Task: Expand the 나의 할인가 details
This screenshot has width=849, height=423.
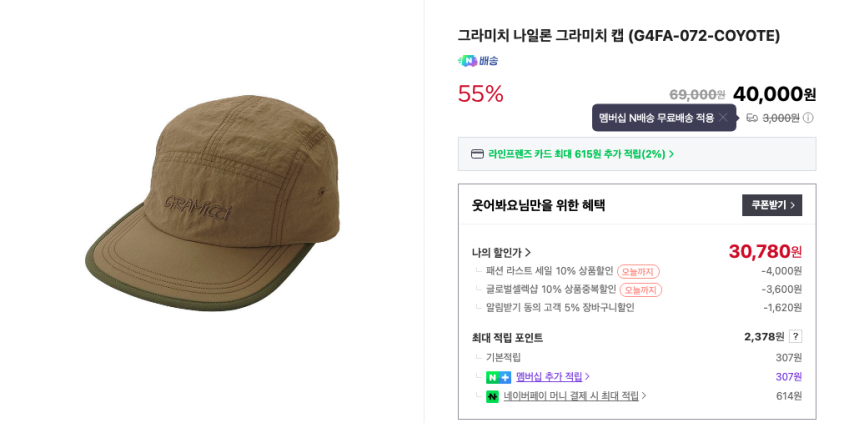Action: (x=502, y=253)
